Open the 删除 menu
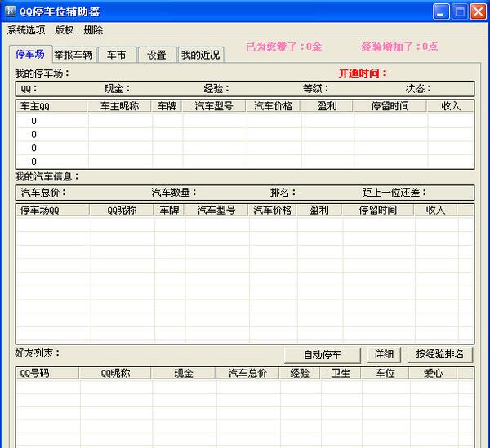 click(x=93, y=30)
